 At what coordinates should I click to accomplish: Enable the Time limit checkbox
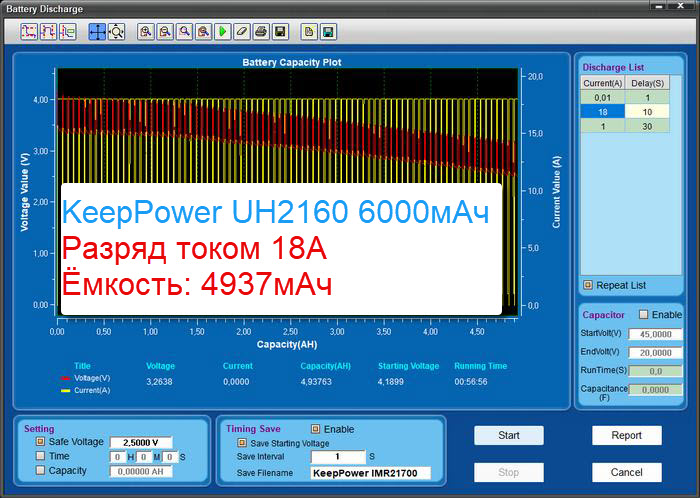[x=41, y=456]
